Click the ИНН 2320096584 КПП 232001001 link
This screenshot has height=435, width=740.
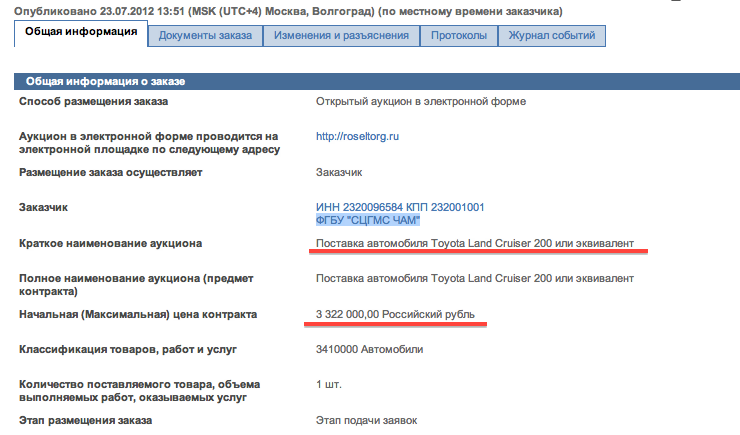[400, 207]
